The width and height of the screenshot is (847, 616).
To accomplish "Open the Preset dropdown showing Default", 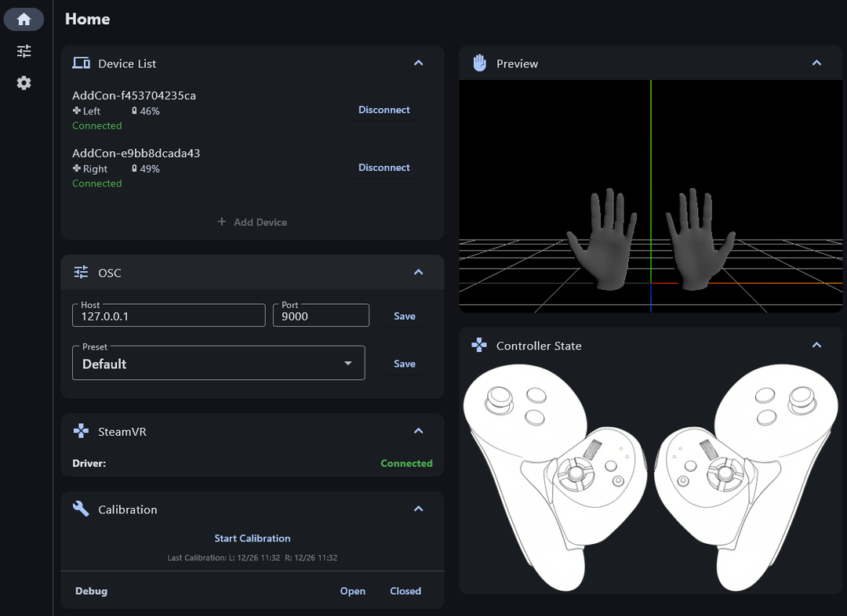I will tap(218, 364).
